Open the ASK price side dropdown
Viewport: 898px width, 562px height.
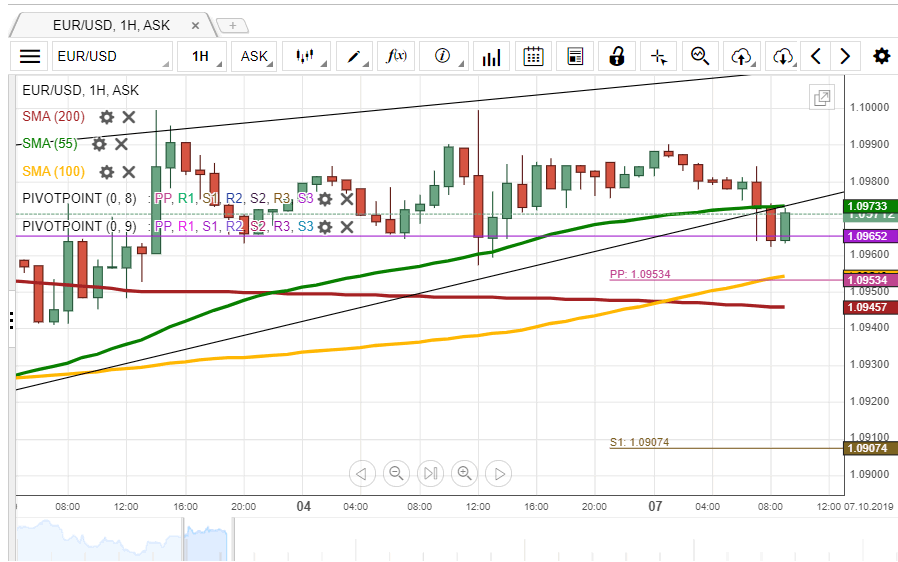258,57
